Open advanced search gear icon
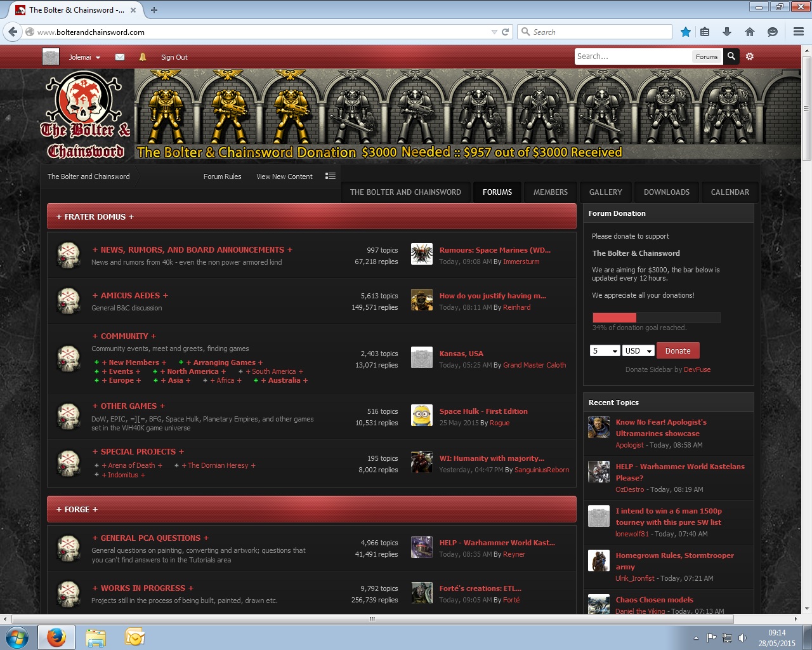 point(750,56)
